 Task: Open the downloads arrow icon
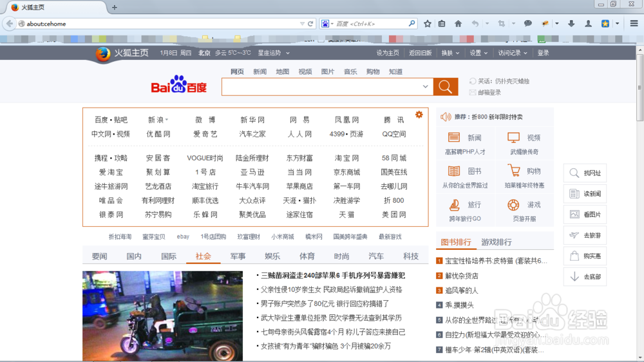point(571,24)
